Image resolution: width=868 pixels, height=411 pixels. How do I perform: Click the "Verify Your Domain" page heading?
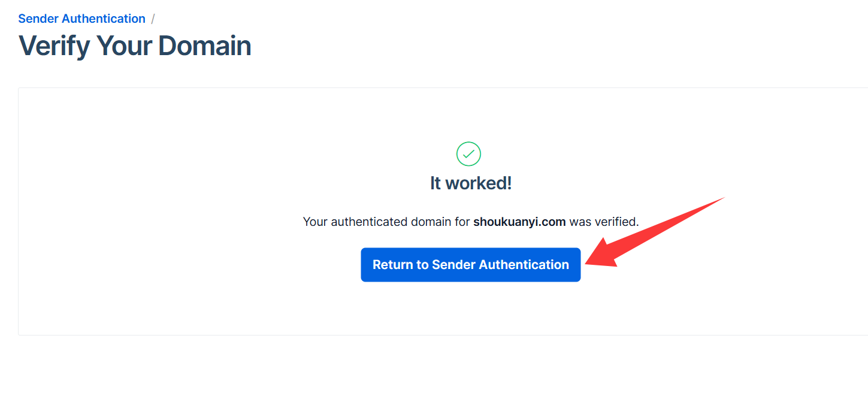click(x=135, y=46)
